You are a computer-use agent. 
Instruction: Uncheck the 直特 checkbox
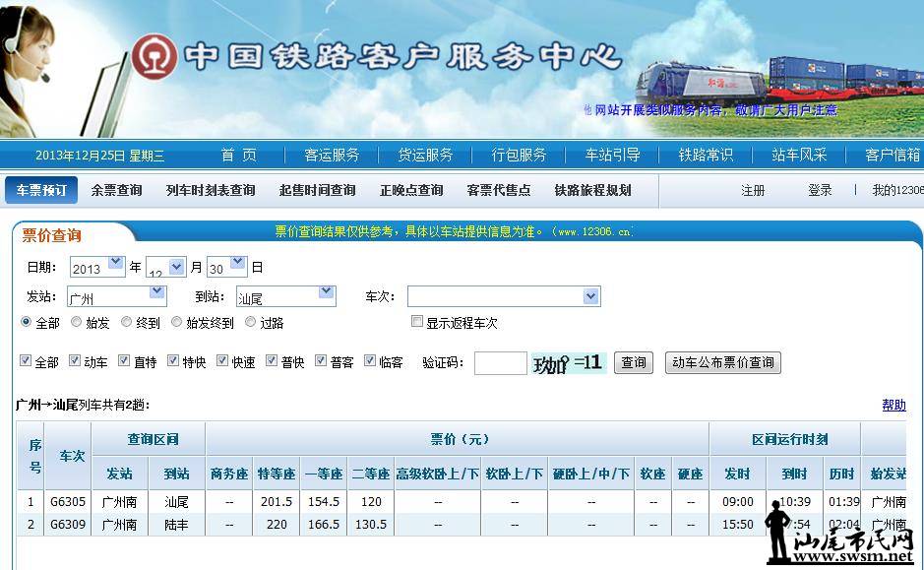(x=124, y=360)
